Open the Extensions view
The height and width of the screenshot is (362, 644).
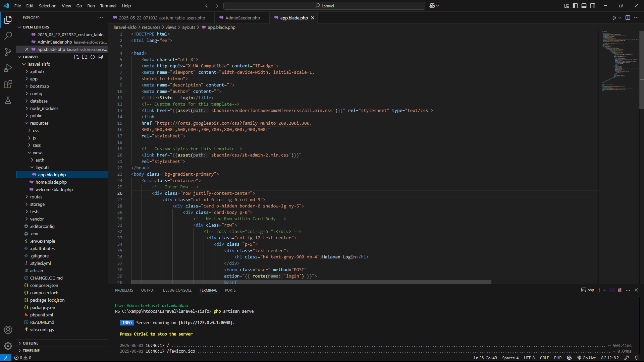click(x=8, y=84)
